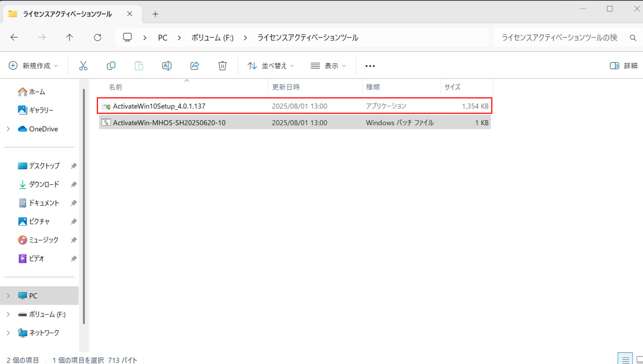The width and height of the screenshot is (643, 364).
Task: Select PC in the navigation pane
Action: pos(39,296)
